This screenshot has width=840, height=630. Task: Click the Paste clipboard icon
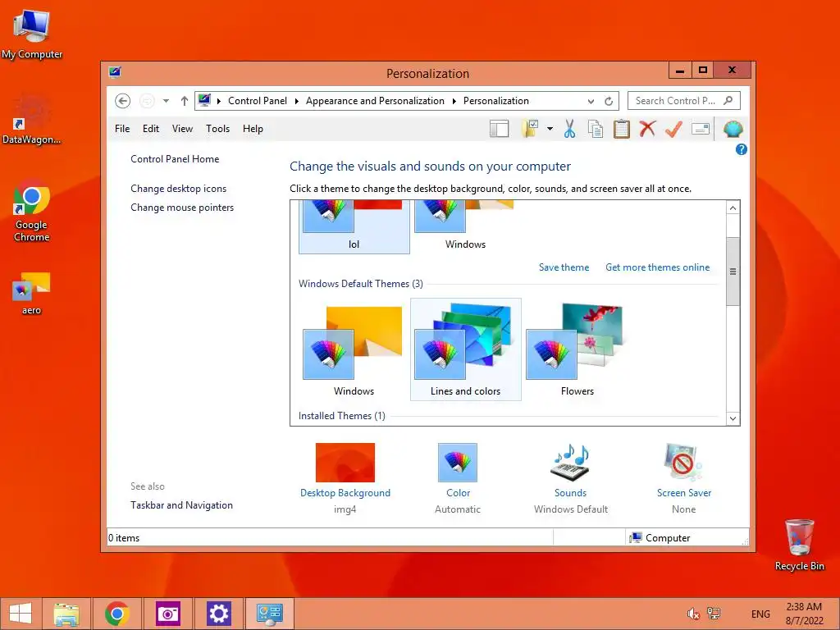coord(622,129)
